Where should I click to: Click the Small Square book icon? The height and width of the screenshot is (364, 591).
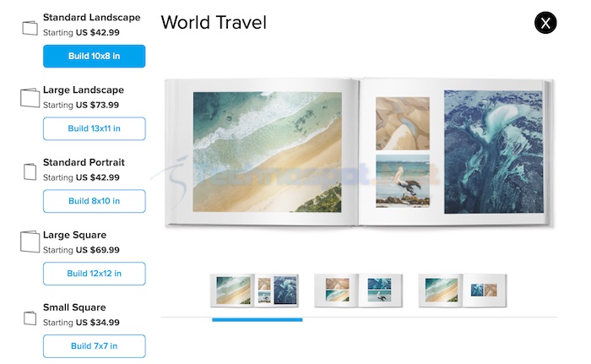pyautogui.click(x=30, y=318)
